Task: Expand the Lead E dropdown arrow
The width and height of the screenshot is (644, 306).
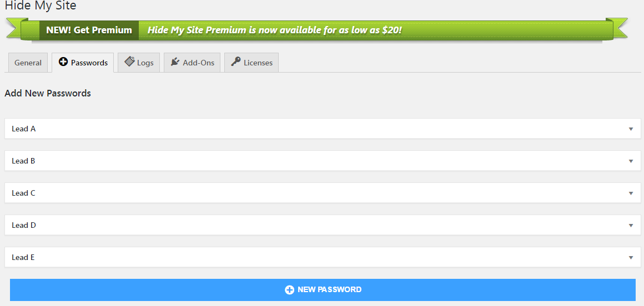Action: tap(631, 258)
